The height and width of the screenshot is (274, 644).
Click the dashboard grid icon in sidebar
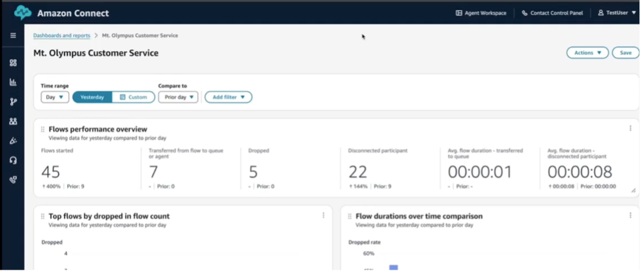click(13, 63)
